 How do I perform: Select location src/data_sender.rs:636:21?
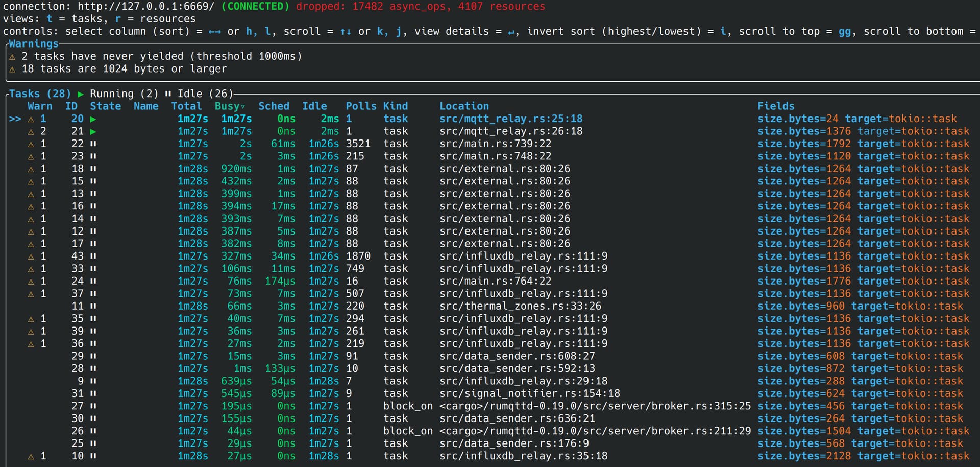click(517, 419)
